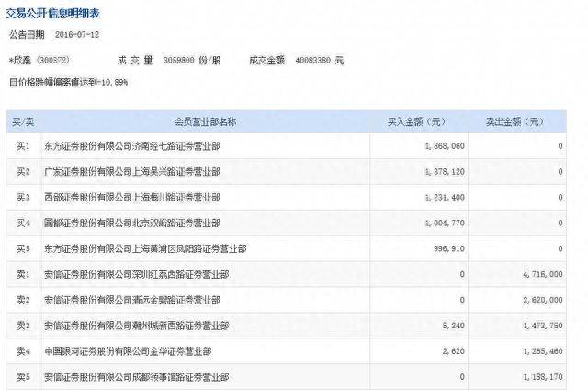The height and width of the screenshot is (390, 588).
Task: Click the 交易公开信息明细表 title
Action: pyautogui.click(x=52, y=14)
